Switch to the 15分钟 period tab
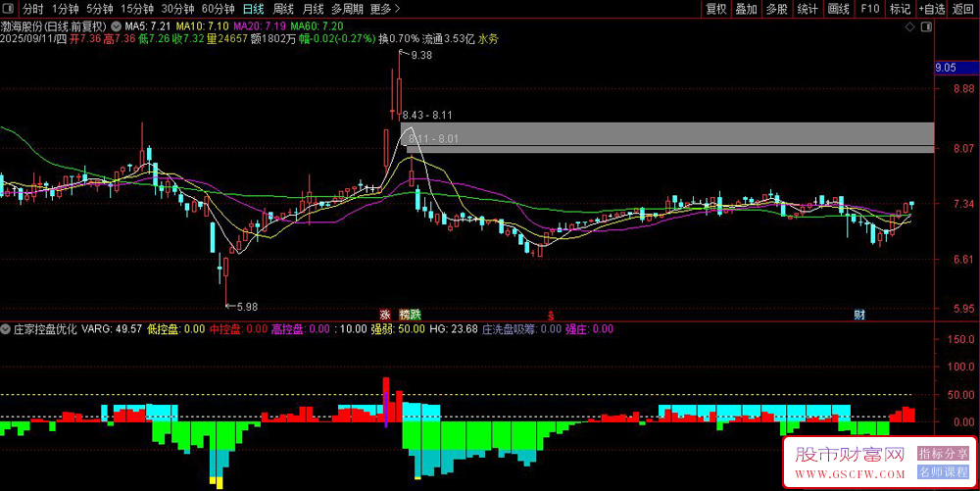The height and width of the screenshot is (491, 980). (137, 9)
